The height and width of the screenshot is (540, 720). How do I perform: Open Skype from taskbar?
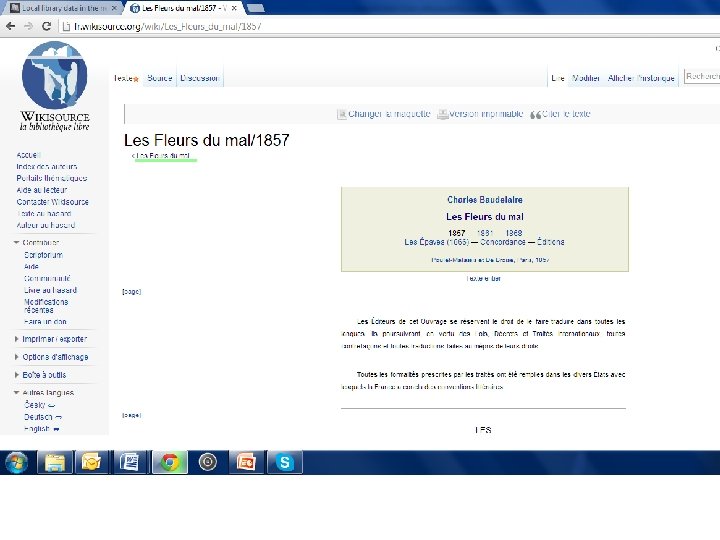284,462
